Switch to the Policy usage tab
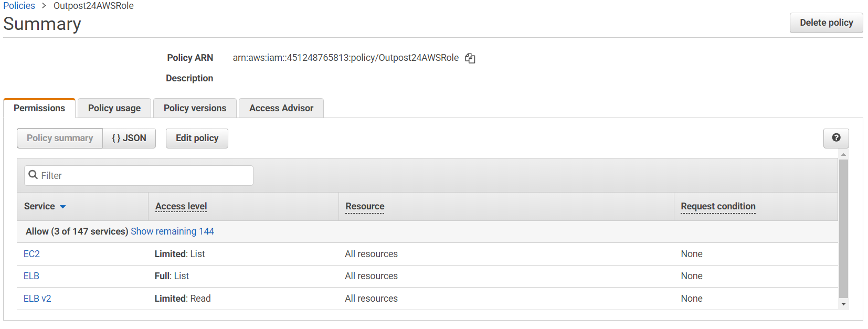 [114, 108]
